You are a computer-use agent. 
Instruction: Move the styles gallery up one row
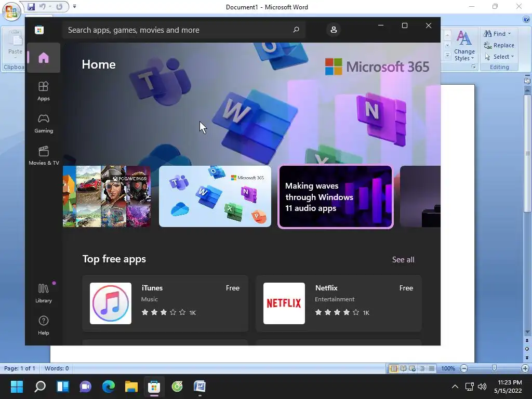(447, 35)
